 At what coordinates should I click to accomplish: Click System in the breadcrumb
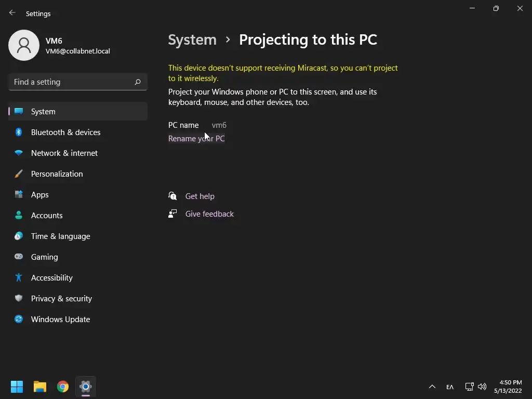pyautogui.click(x=192, y=40)
